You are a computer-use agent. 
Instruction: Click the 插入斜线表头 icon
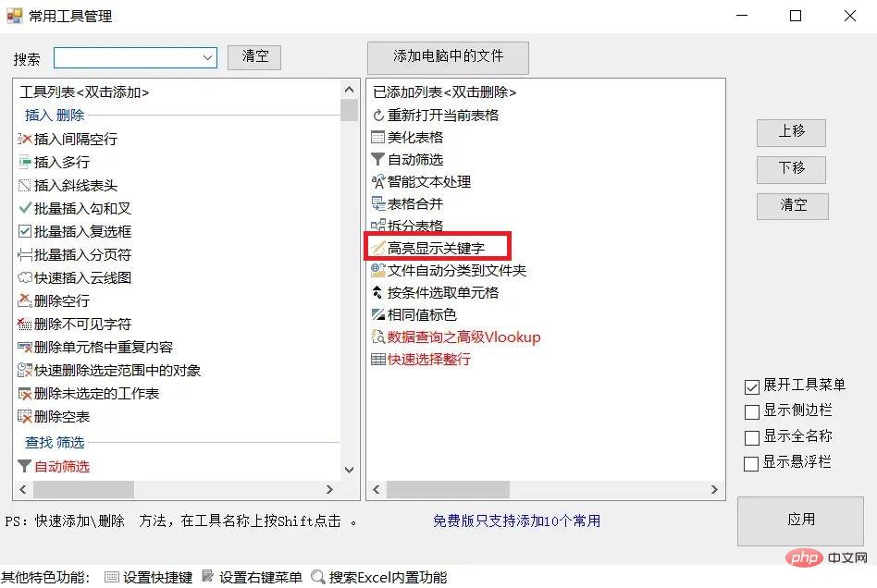pos(25,185)
